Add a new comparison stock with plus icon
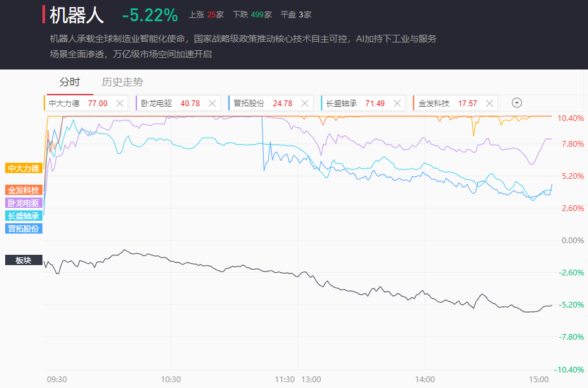The width and height of the screenshot is (588, 388). [x=517, y=103]
